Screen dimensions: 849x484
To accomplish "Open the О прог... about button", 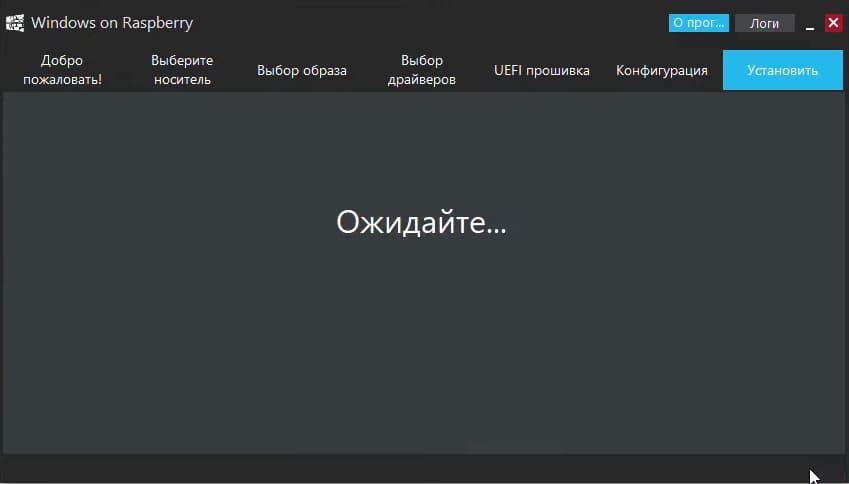I will [x=698, y=23].
